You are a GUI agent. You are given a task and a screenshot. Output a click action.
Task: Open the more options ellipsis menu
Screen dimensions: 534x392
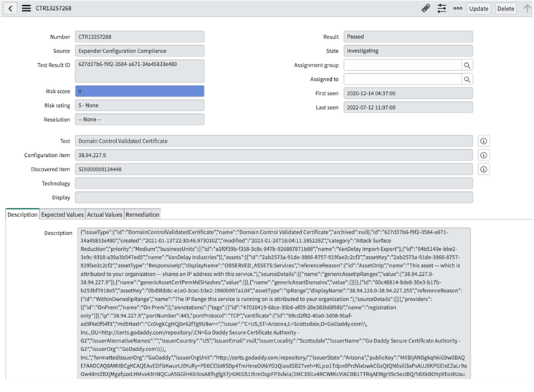coord(457,9)
